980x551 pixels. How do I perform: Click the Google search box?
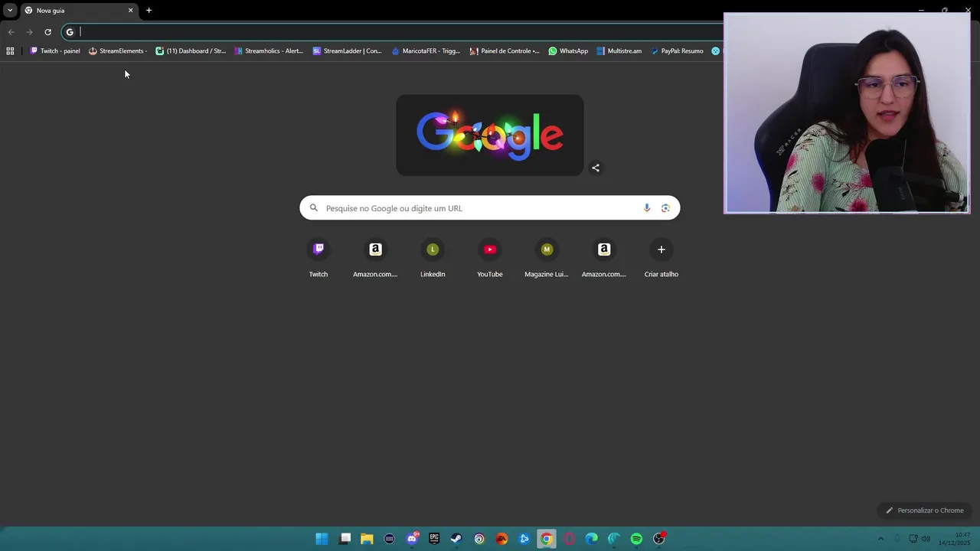pos(490,208)
